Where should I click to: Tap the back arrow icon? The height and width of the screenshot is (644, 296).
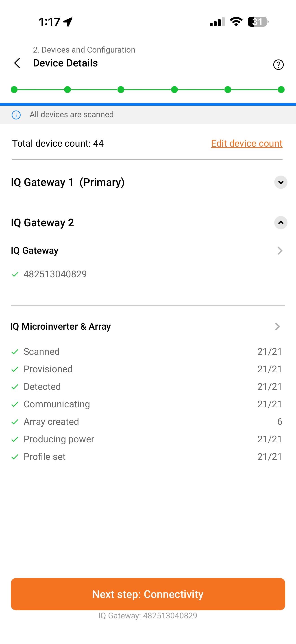(x=17, y=63)
